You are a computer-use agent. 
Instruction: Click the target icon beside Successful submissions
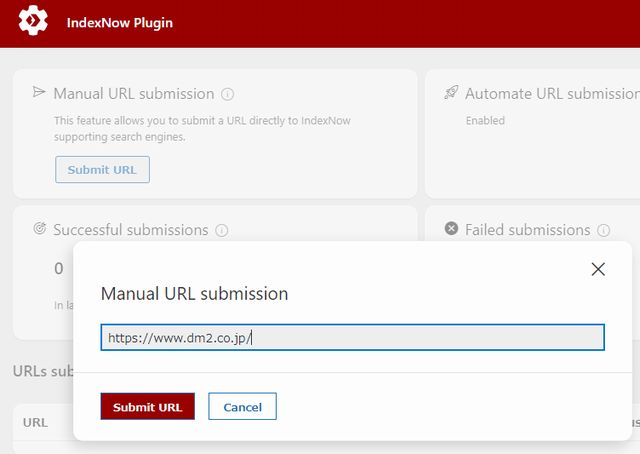tap(39, 228)
